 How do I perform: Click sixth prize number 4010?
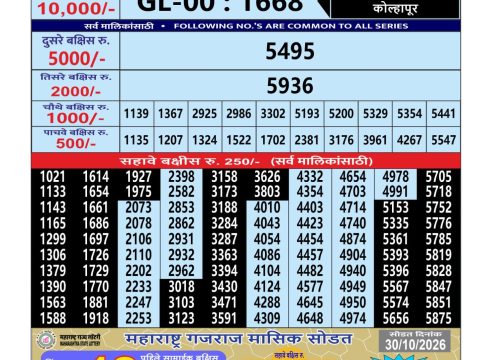(267, 207)
